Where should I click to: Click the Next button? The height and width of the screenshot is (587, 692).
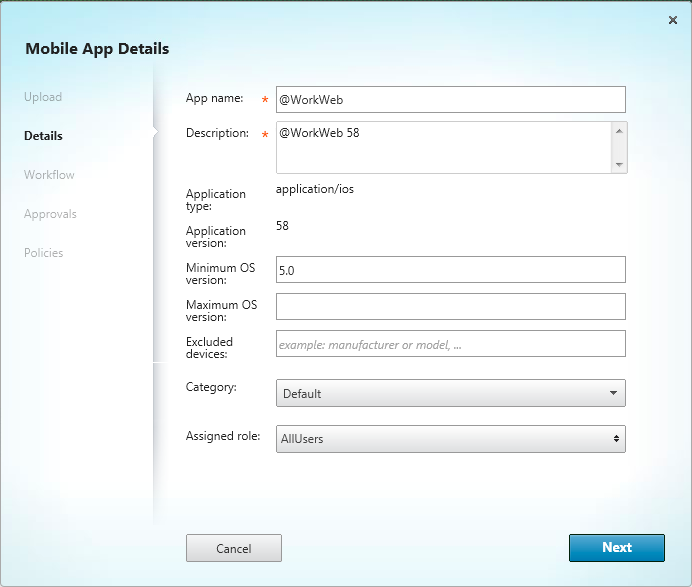[x=616, y=548]
